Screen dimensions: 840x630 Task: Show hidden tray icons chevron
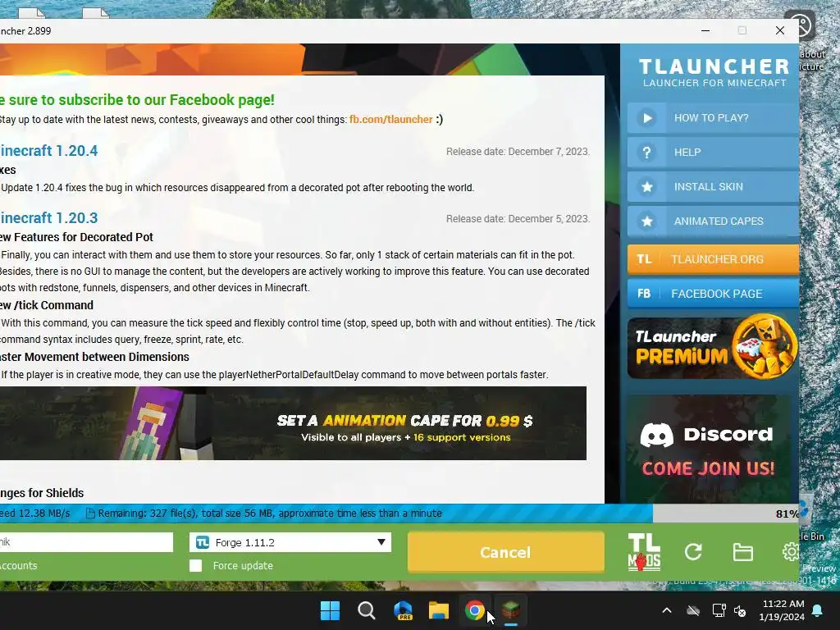tap(667, 610)
